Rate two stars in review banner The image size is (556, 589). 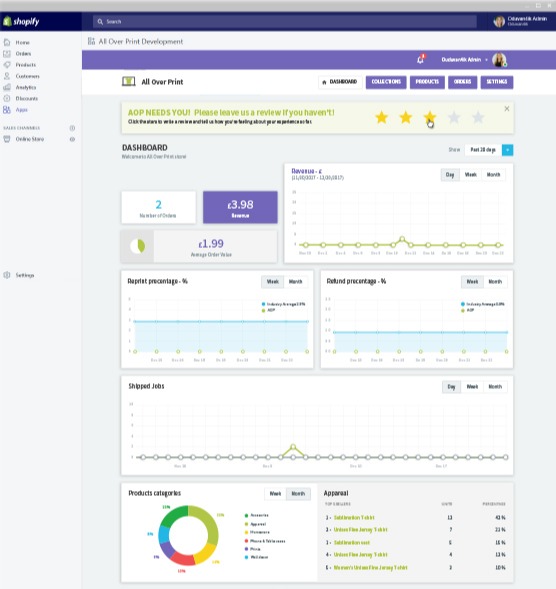click(406, 117)
